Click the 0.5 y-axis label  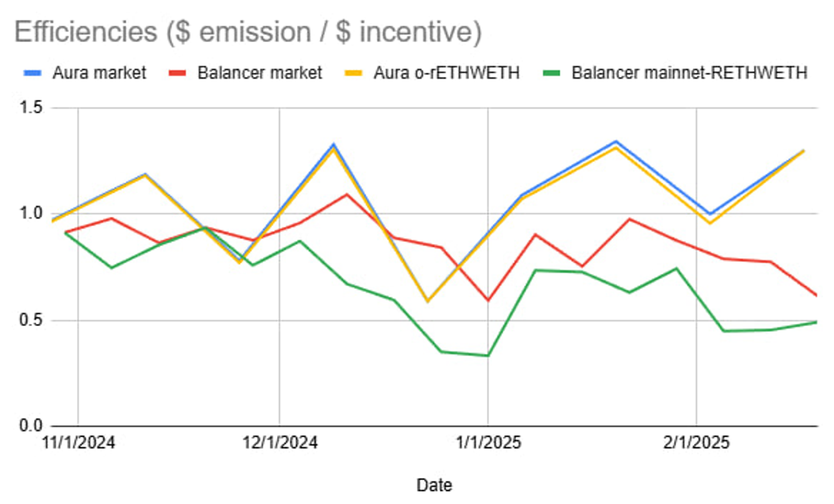[31, 320]
